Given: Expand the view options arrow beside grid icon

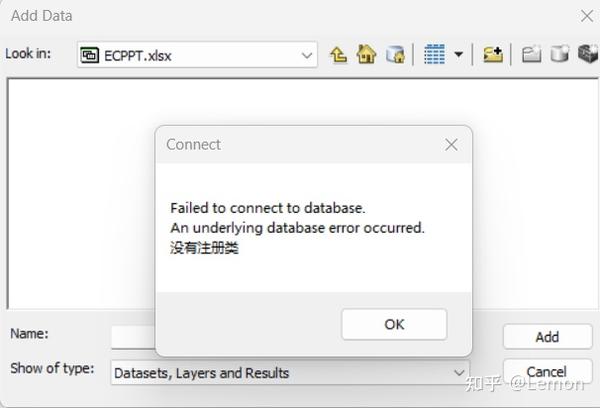Looking at the screenshot, I should [458, 54].
